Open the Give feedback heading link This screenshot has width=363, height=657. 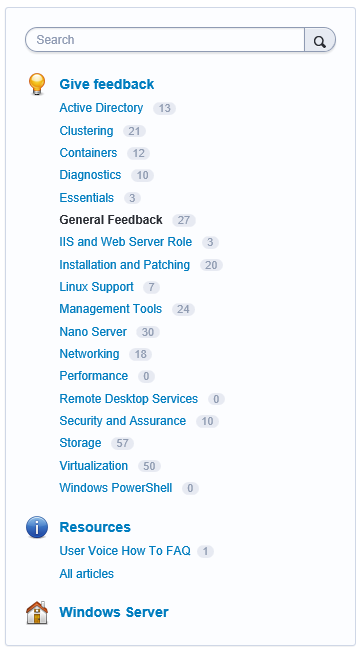(x=107, y=84)
